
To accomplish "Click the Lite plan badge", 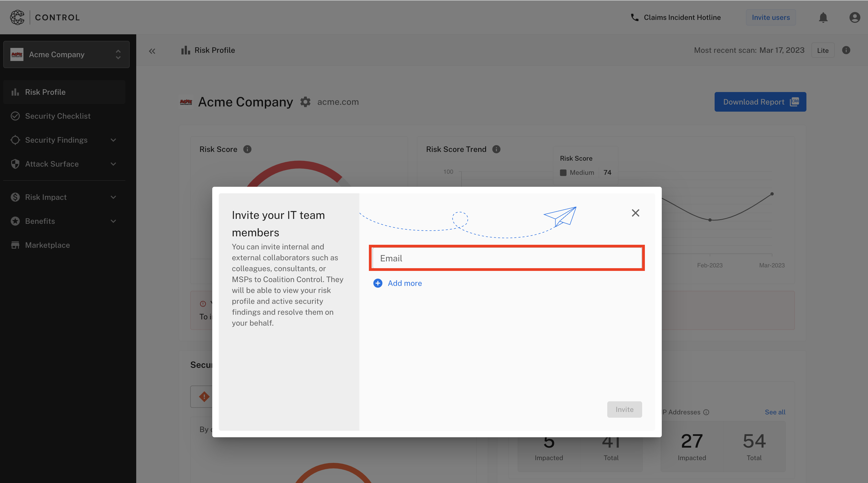I will pyautogui.click(x=823, y=50).
